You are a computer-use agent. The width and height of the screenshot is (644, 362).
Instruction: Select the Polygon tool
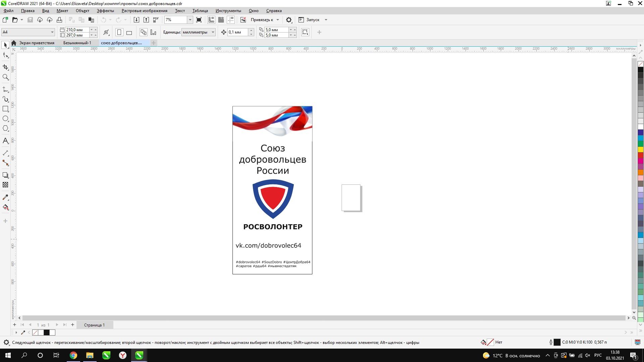pyautogui.click(x=5, y=128)
